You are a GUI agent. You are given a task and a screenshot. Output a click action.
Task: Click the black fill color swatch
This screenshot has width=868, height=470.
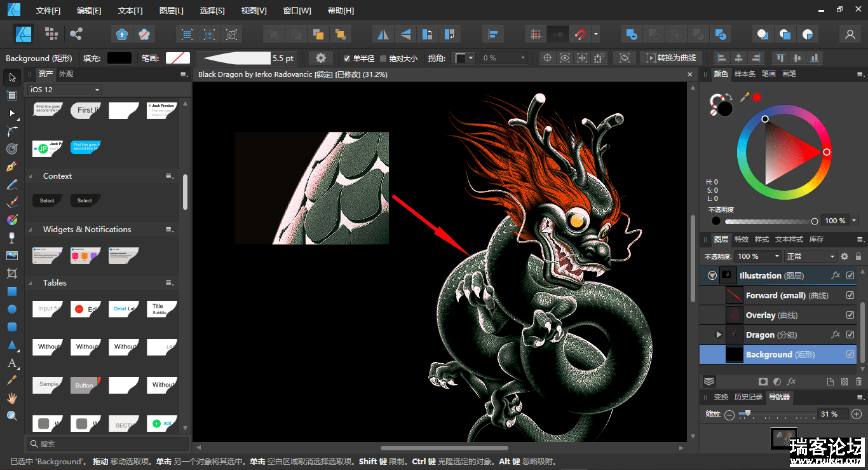[x=119, y=58]
